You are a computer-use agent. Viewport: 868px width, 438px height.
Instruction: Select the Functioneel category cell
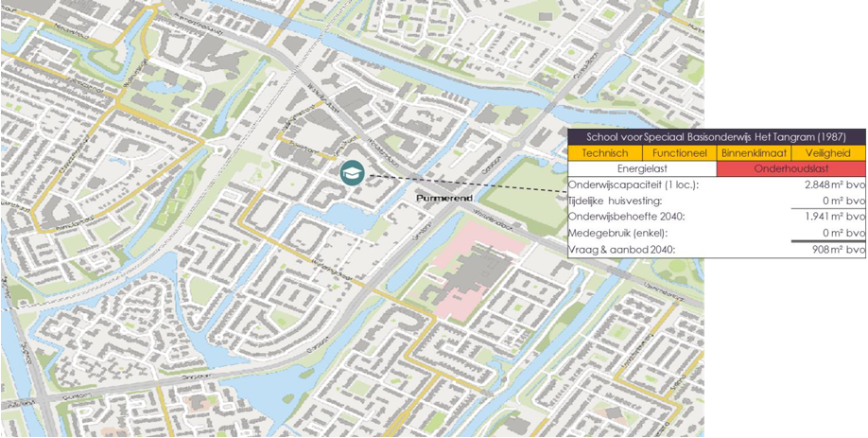click(x=679, y=152)
